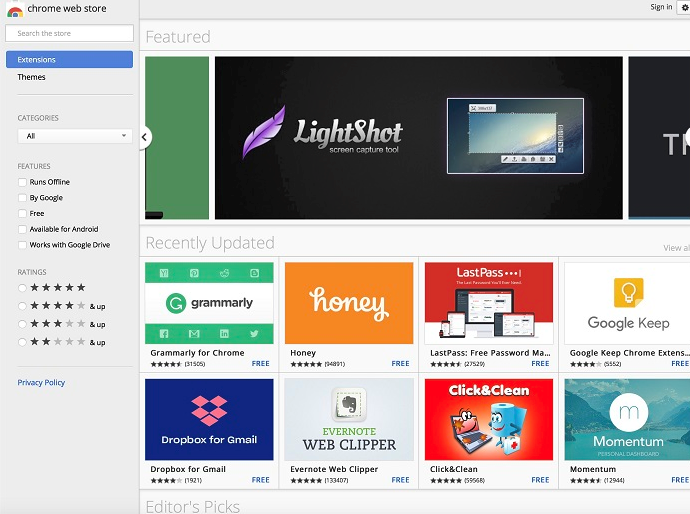Click FREE button on Honey card
This screenshot has width=690, height=514.
[x=400, y=363]
